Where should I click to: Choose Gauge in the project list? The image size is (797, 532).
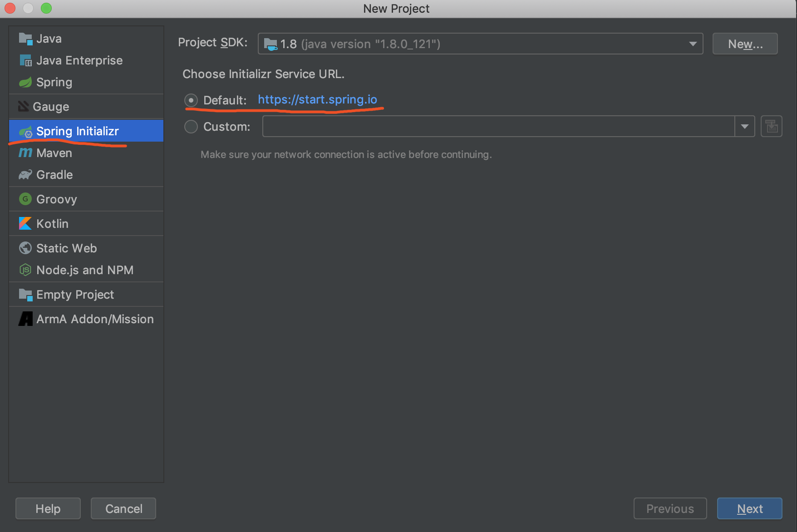(x=86, y=107)
